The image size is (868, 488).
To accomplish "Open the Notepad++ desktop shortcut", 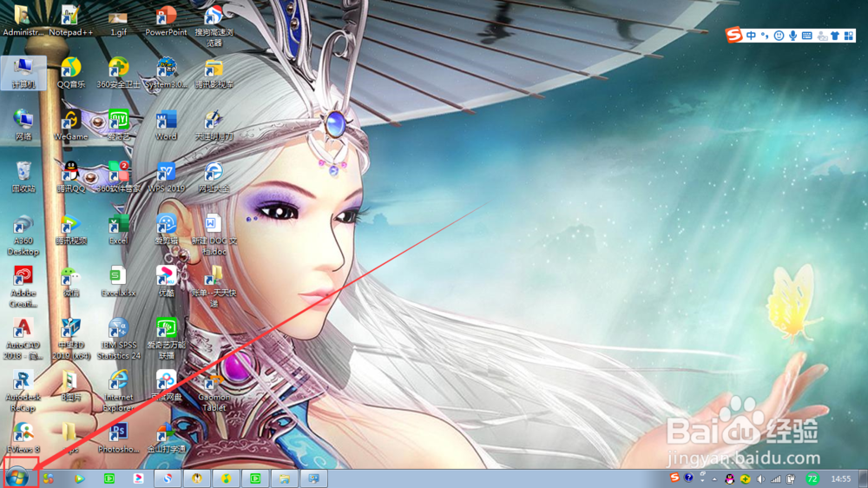I will (70, 20).
